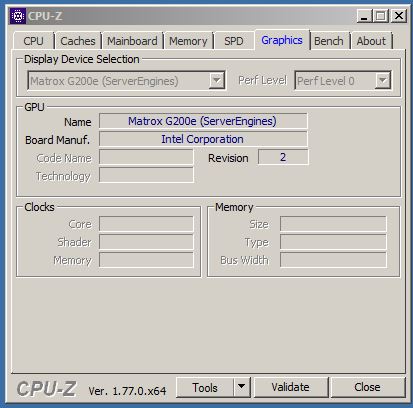Open the Caches tab
The image size is (413, 408).
pyautogui.click(x=78, y=41)
